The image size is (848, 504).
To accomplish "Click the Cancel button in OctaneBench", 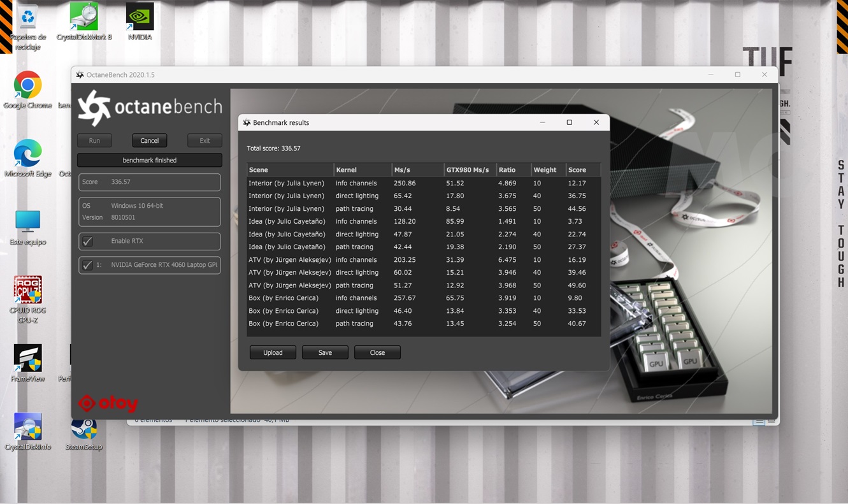I will [149, 141].
